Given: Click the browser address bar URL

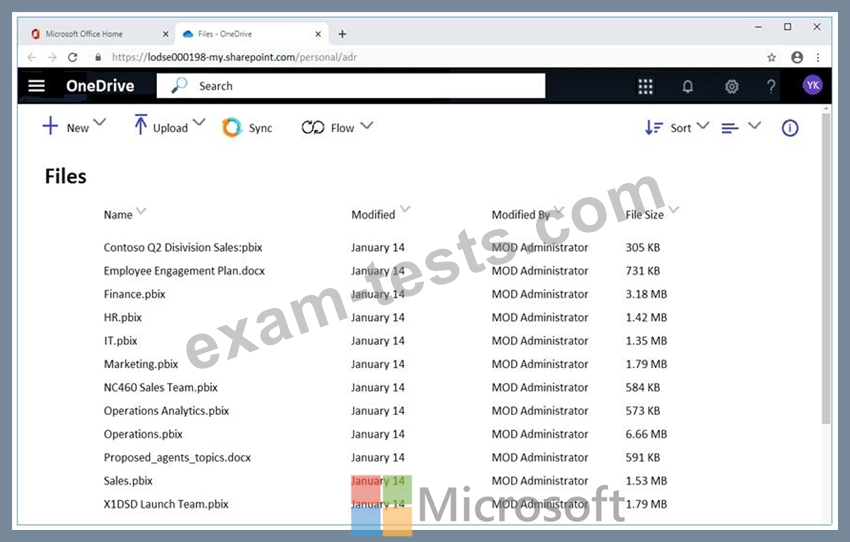Looking at the screenshot, I should (234, 57).
